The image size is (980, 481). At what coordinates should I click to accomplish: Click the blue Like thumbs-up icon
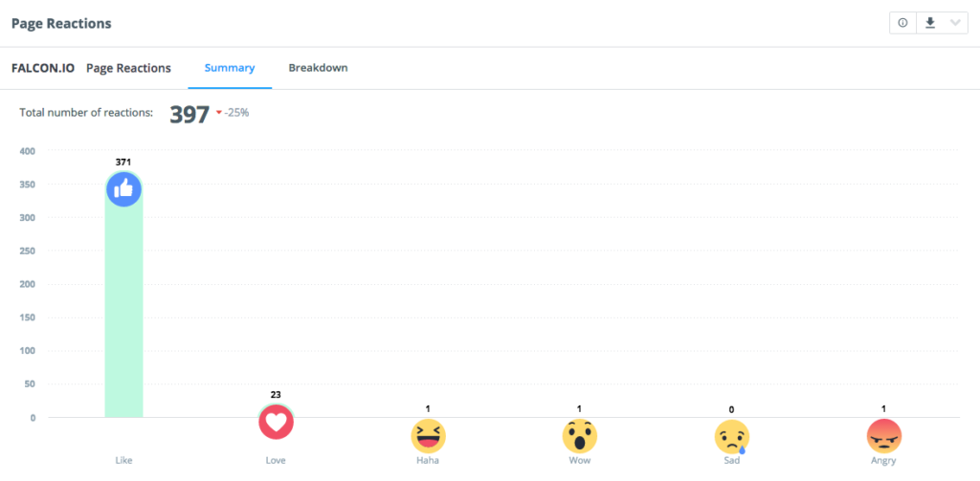(x=123, y=188)
